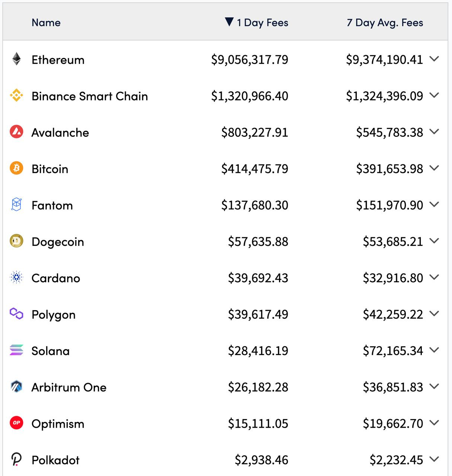Click the red Optimism OP icon

[x=16, y=423]
